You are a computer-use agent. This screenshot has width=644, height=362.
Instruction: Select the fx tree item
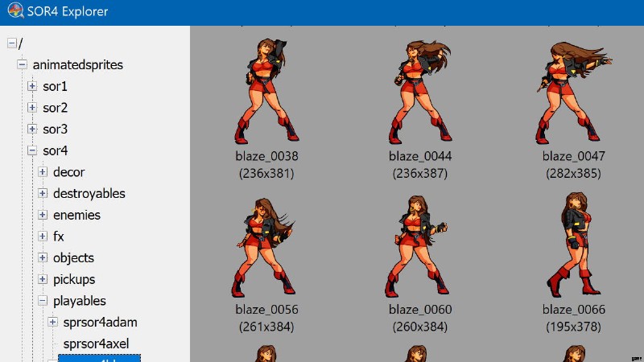58,236
